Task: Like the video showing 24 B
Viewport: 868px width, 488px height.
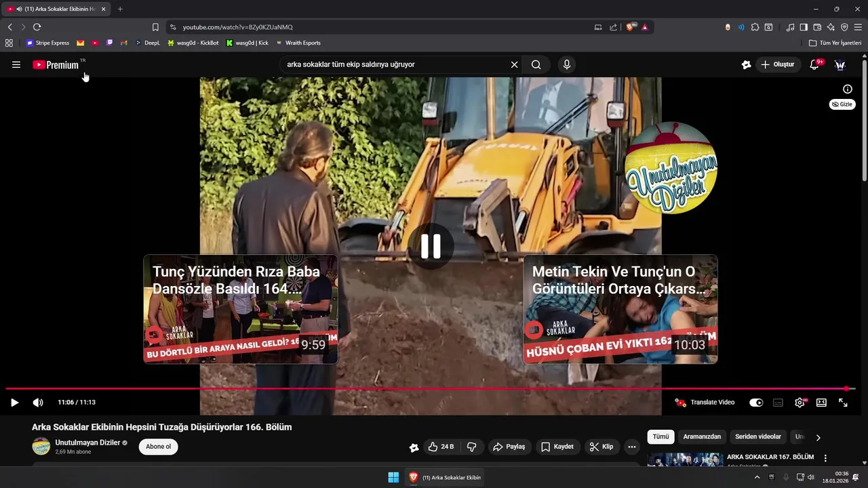Action: point(441,447)
